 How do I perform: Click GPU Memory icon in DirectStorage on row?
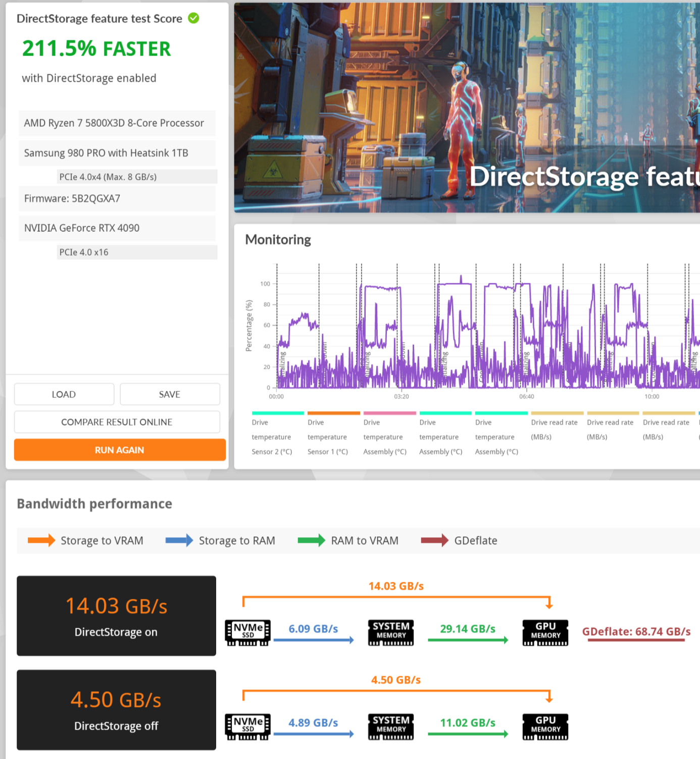(x=545, y=633)
